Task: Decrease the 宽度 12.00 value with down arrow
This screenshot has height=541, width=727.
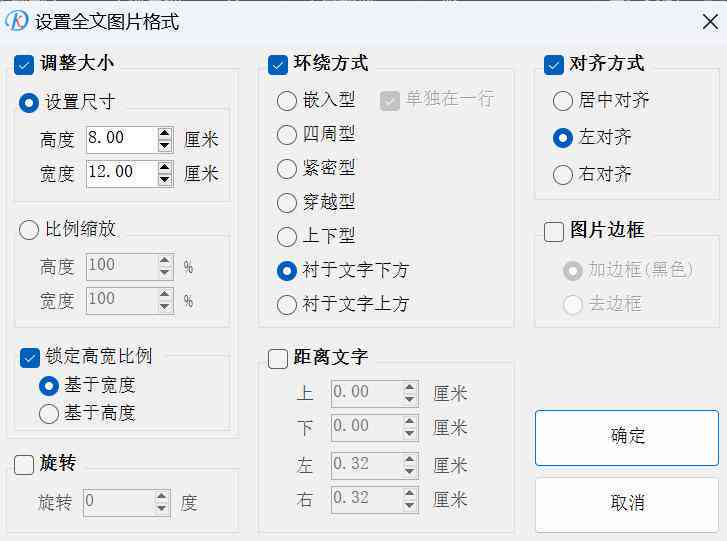Action: 165,180
